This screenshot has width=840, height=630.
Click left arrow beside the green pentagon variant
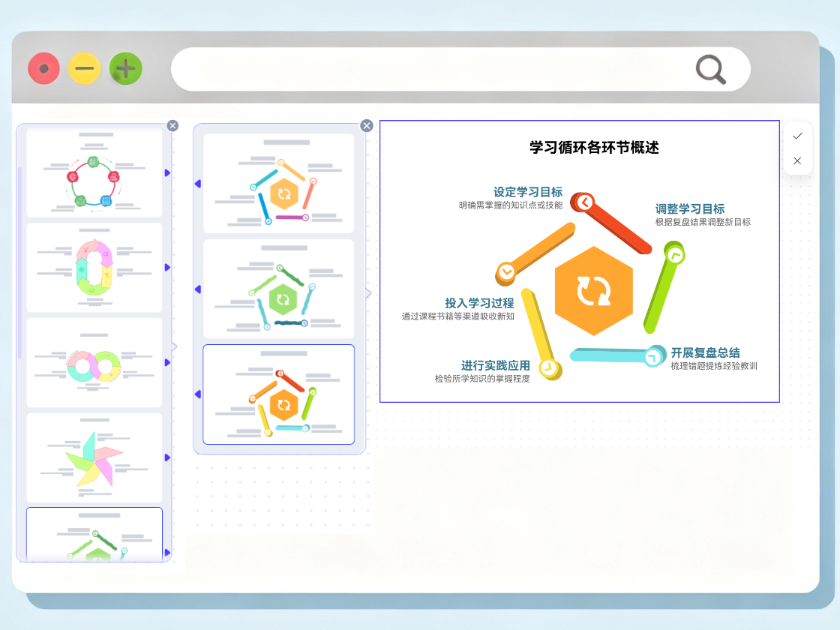click(x=198, y=289)
